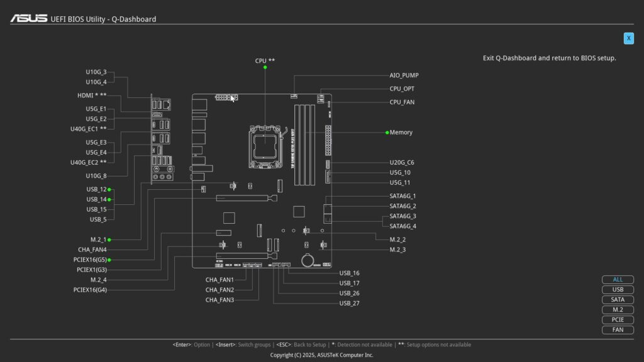644x362 pixels.
Task: Click the SATA6G_2 label
Action: (x=402, y=206)
